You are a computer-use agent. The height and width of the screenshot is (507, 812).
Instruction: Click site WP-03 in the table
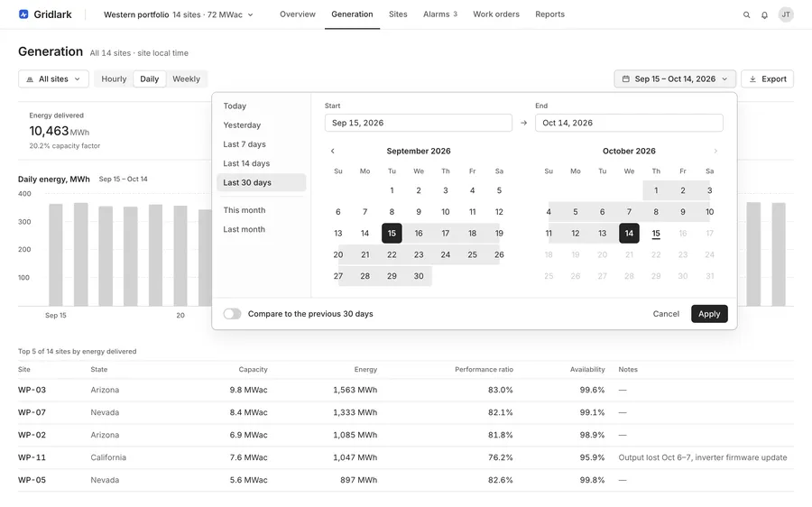coord(32,390)
